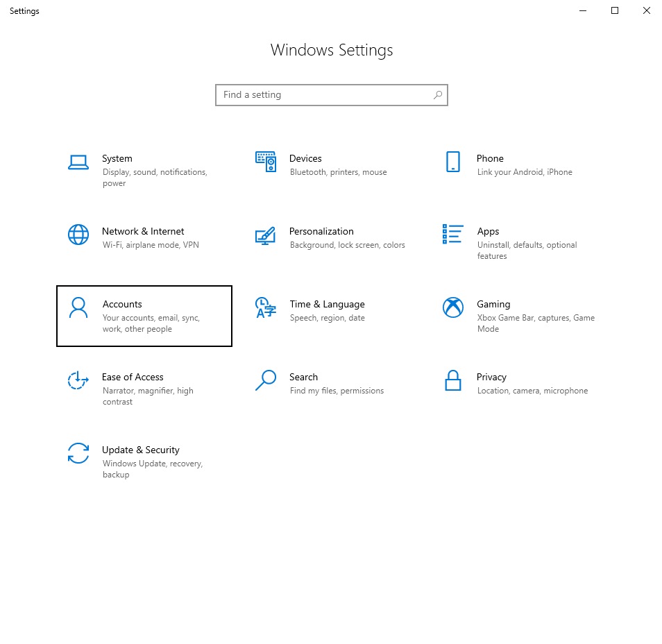
Task: Click the Ease of Access icon
Action: coord(78,380)
